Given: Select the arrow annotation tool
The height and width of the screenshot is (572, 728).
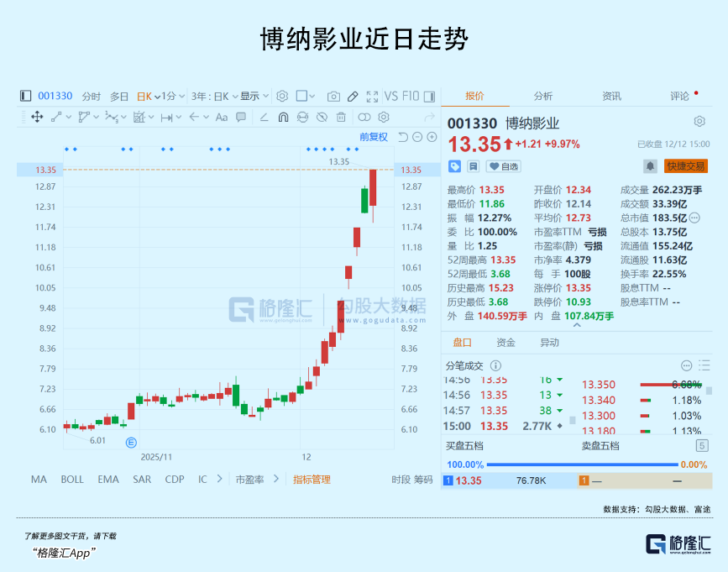Looking at the screenshot, I should [194, 117].
